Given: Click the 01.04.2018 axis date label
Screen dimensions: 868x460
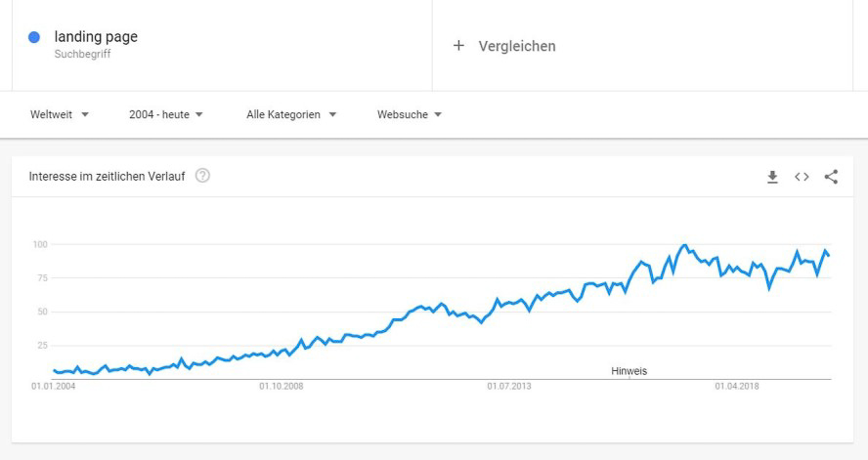Looking at the screenshot, I should click(737, 386).
